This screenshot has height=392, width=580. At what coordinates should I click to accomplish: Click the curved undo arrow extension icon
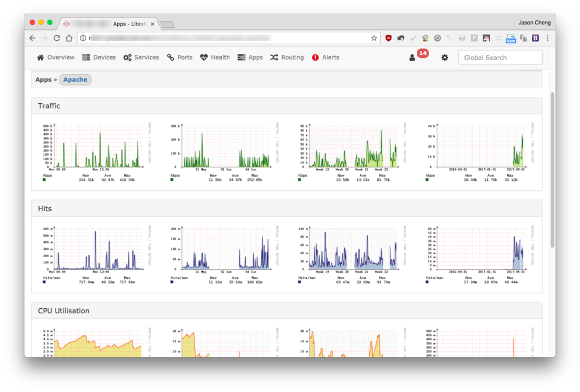point(400,38)
